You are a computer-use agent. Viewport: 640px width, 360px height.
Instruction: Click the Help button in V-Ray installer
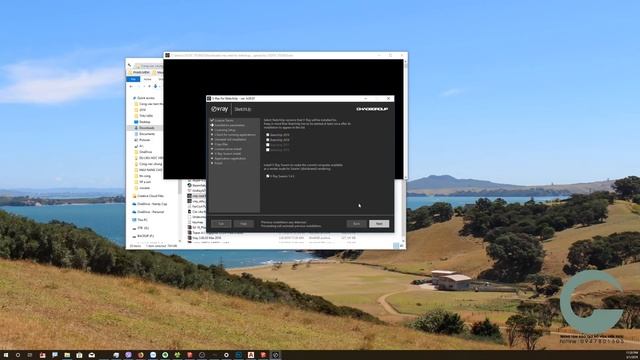[243, 224]
